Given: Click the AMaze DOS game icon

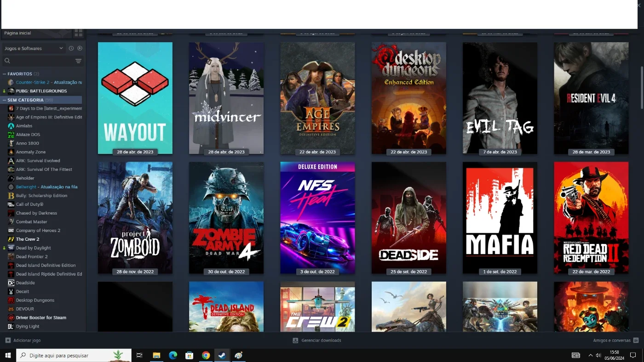Looking at the screenshot, I should [x=11, y=135].
